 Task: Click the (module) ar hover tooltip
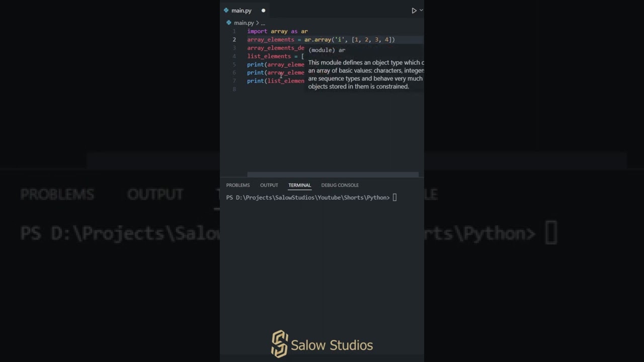click(366, 68)
